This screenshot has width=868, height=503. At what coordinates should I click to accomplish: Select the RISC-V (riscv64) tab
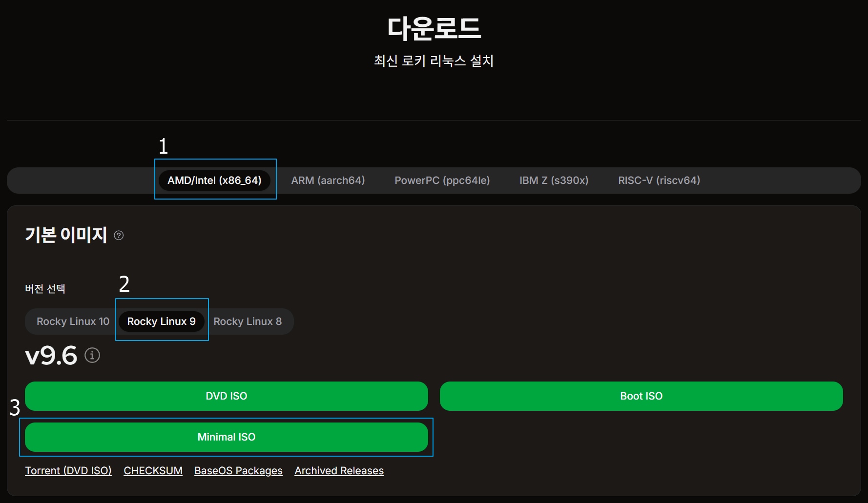(x=659, y=181)
